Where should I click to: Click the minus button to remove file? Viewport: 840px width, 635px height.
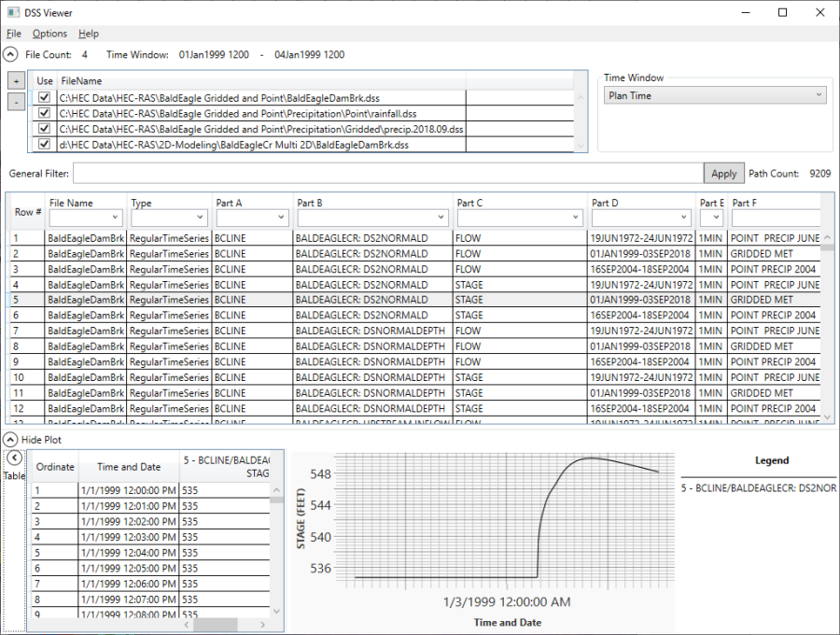(x=16, y=102)
